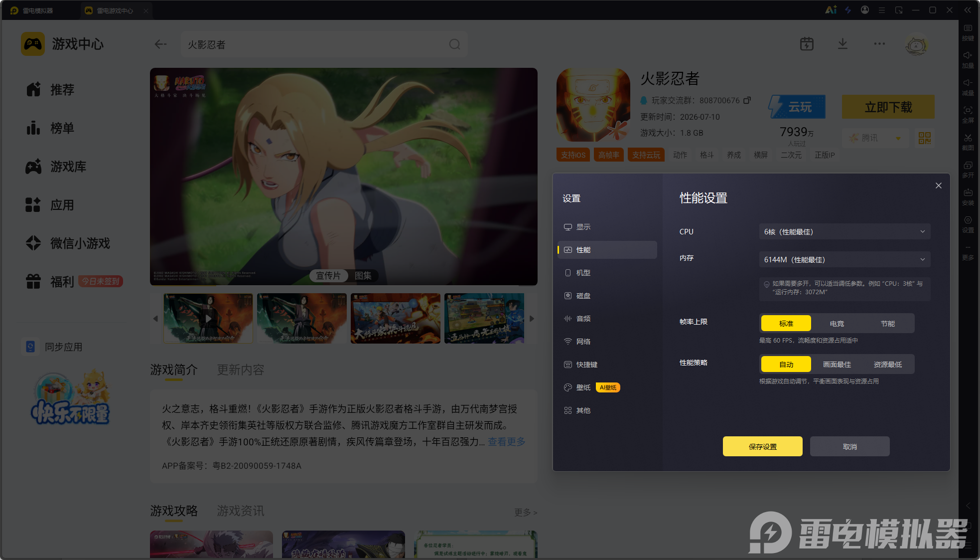Open 设置 settings in right sidebar
The height and width of the screenshot is (560, 980).
pos(968,225)
